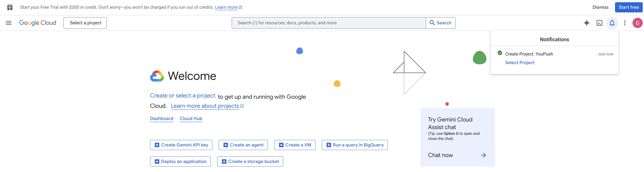Open the Google account avatar G
644x172 pixels.
tap(637, 23)
